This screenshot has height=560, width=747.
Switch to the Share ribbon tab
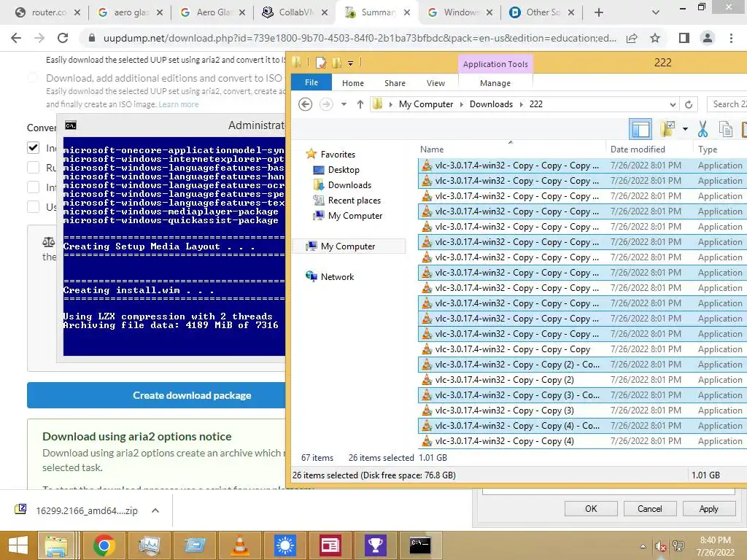click(395, 83)
